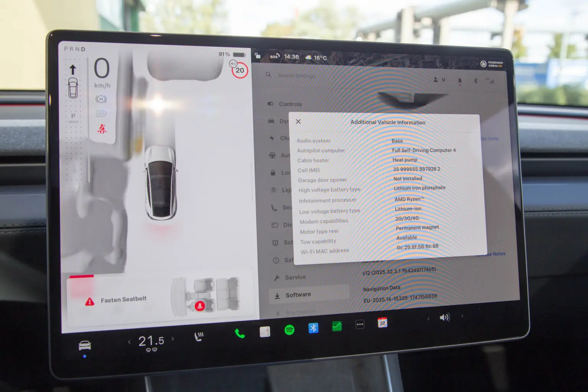Tap the car controls icon
The height and width of the screenshot is (392, 588).
point(85,346)
